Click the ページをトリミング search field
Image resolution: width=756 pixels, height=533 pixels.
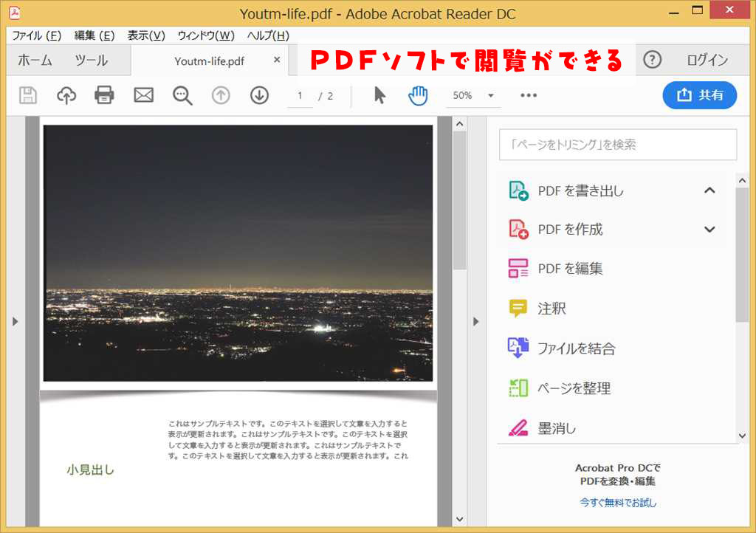tap(618, 144)
